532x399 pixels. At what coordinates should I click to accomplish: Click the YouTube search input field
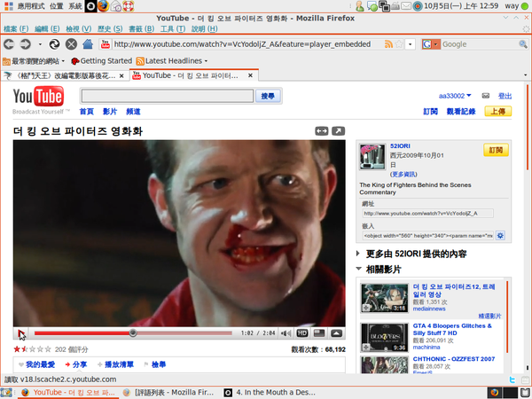[x=168, y=96]
